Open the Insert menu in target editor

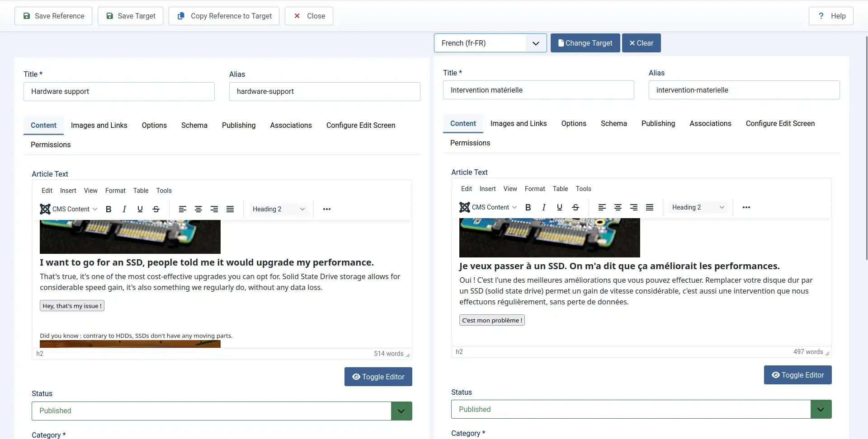click(x=487, y=189)
